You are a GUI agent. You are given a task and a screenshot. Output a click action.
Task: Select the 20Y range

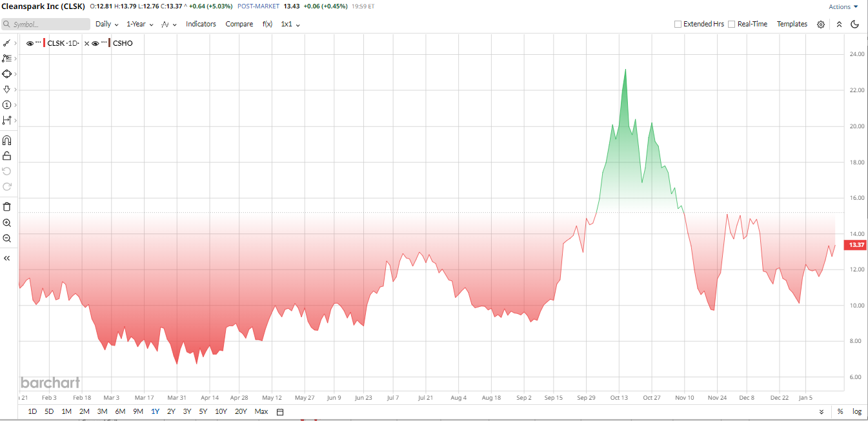[241, 412]
